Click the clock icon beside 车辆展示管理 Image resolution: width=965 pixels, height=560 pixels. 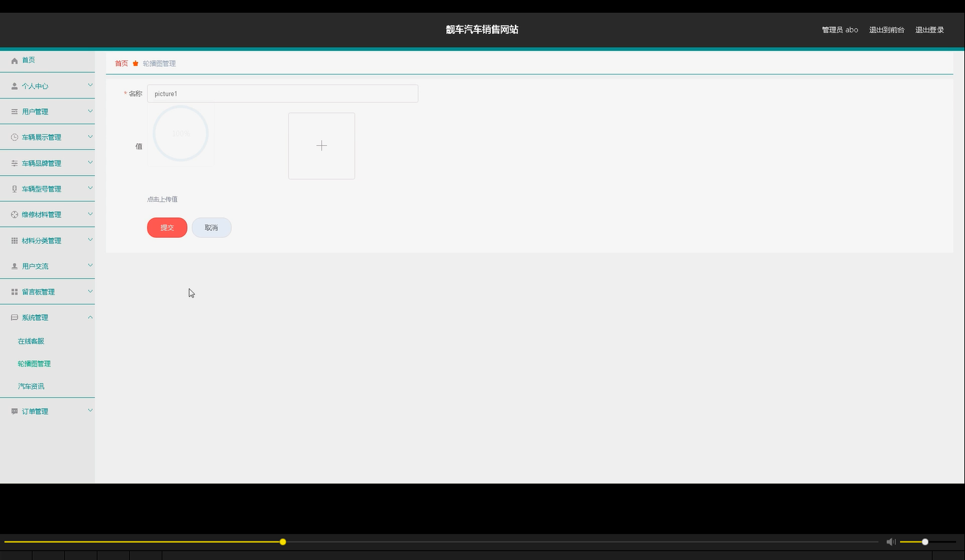[15, 137]
